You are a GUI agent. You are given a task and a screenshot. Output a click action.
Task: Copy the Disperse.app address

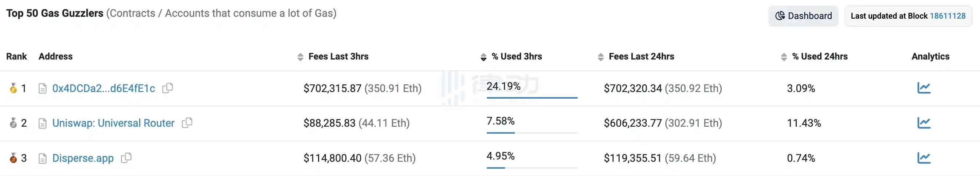point(126,158)
